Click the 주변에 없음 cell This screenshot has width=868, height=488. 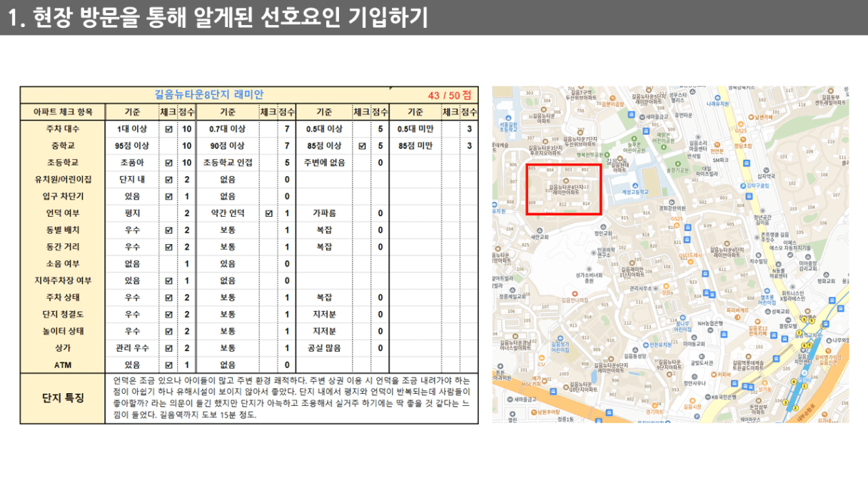click(x=324, y=163)
